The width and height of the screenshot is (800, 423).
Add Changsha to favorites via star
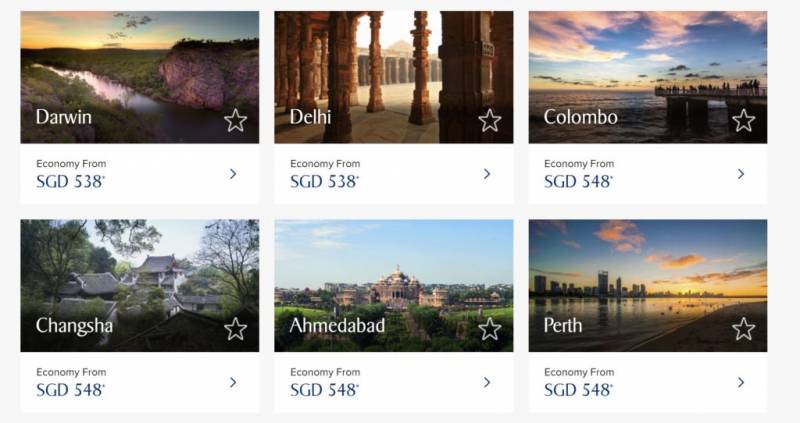(x=235, y=329)
